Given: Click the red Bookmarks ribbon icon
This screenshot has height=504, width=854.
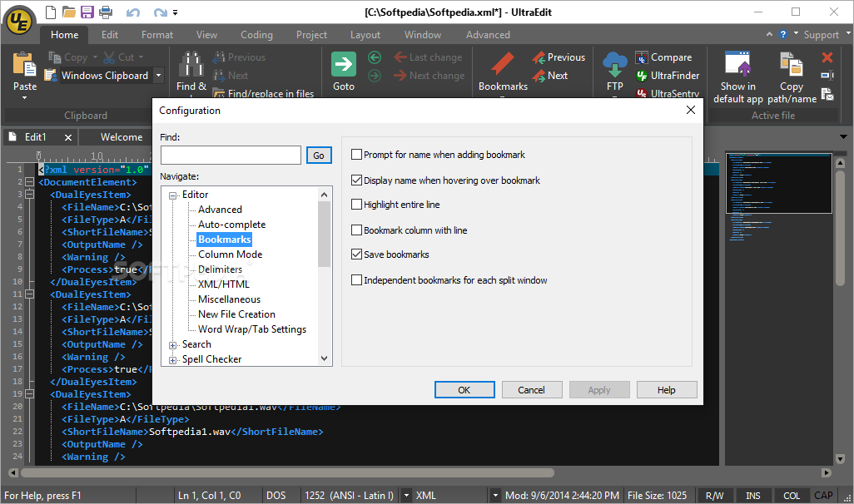Looking at the screenshot, I should 503,64.
